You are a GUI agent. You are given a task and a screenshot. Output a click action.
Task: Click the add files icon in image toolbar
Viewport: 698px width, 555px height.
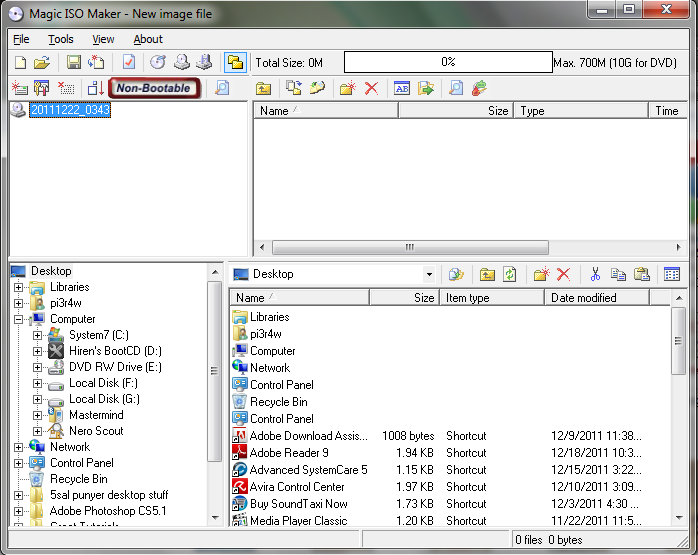(294, 88)
